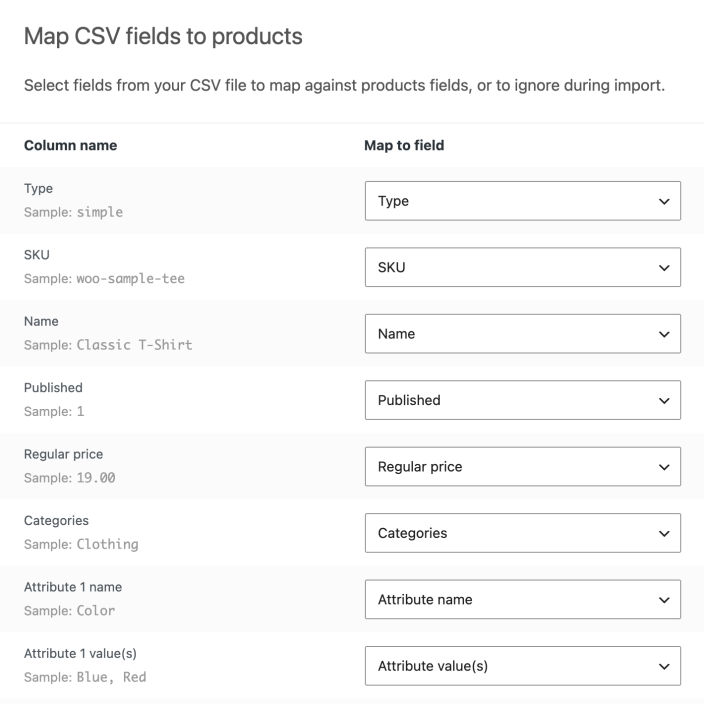The image size is (704, 704).
Task: Open the Attribute value(s) mapping dropdown
Action: (523, 666)
